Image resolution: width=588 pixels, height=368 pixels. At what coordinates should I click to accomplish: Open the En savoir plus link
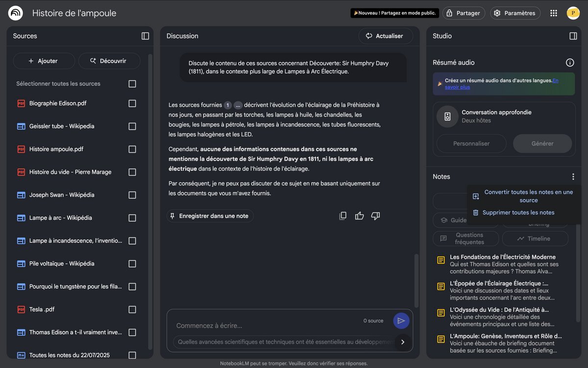[x=458, y=87]
